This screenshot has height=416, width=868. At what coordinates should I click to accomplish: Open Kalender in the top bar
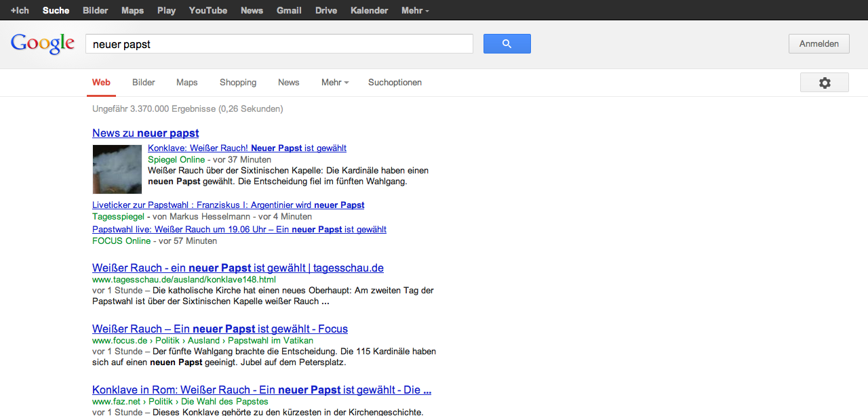(x=370, y=10)
